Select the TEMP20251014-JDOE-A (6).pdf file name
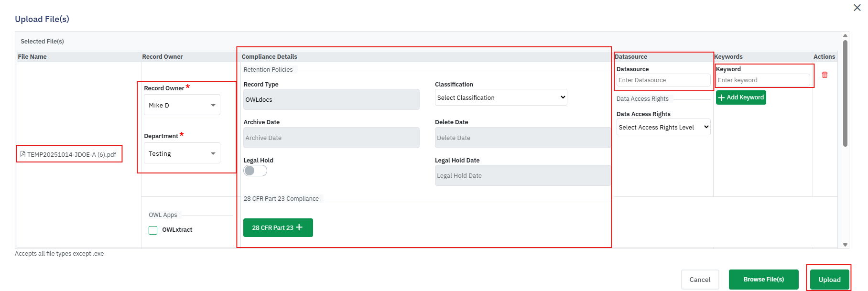Viewport: 868px width, 291px height. pyautogui.click(x=72, y=154)
